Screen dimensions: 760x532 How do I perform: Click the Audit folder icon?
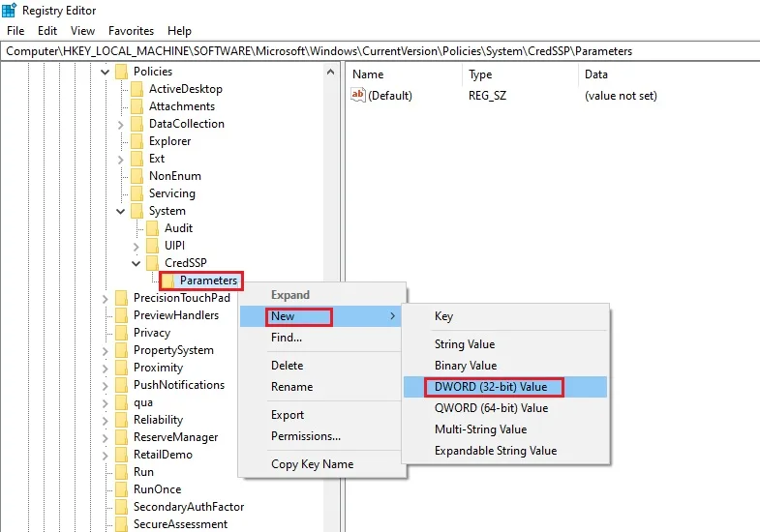[153, 228]
